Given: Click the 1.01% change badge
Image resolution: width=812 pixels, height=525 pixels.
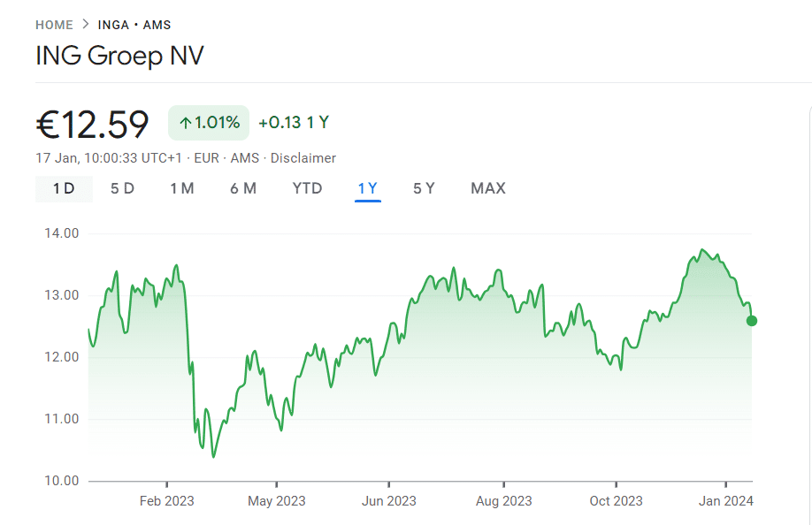Looking at the screenshot, I should click(x=209, y=123).
